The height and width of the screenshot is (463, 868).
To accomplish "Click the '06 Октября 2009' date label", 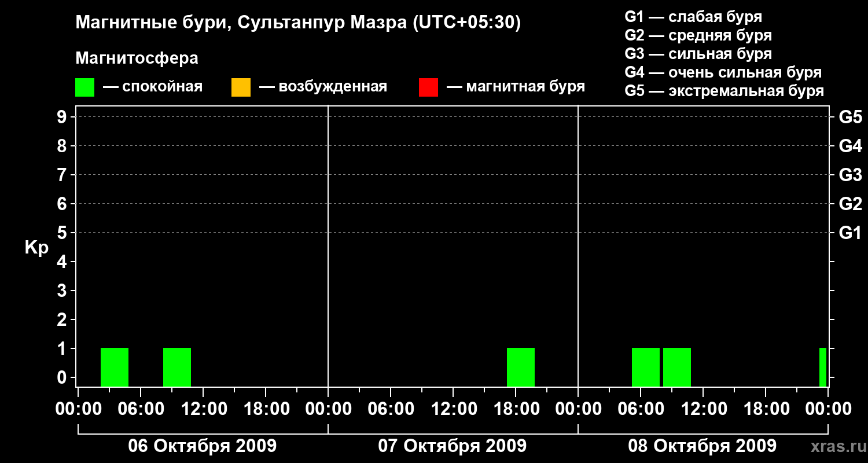I will pyautogui.click(x=203, y=446).
